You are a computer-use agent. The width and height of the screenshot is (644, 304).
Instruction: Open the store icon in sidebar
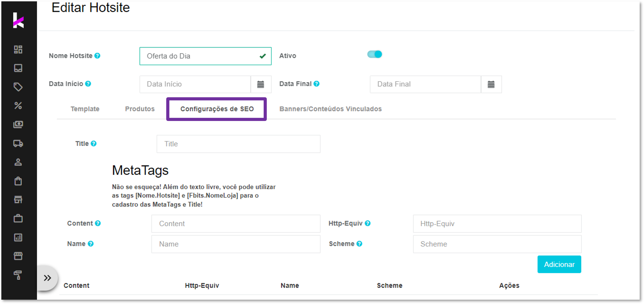(18, 199)
